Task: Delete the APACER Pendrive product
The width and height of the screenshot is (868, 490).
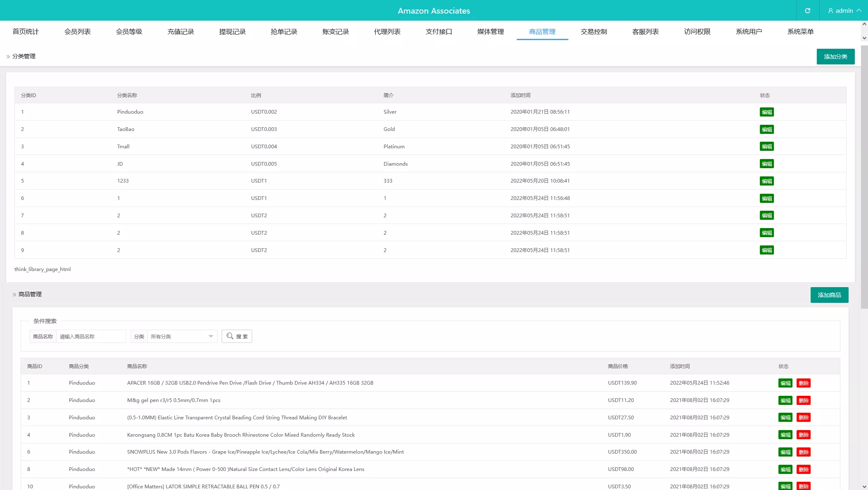Action: (803, 383)
